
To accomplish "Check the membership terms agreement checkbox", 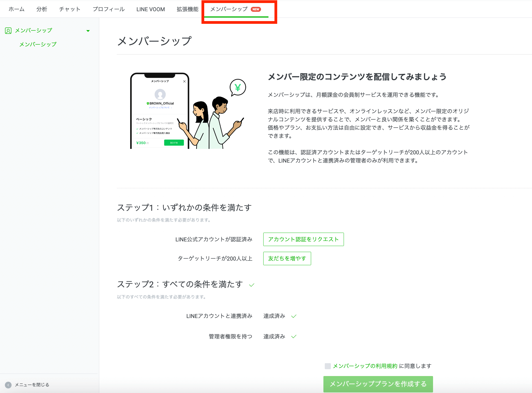I will tap(328, 366).
